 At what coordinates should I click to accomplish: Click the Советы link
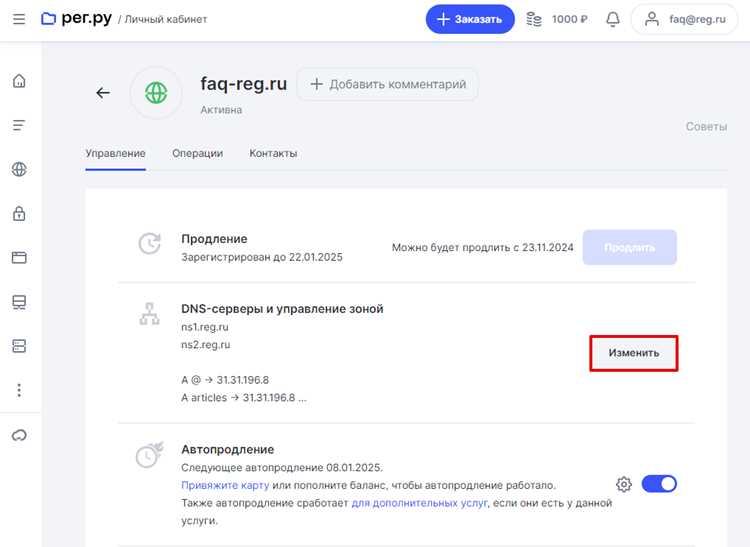pyautogui.click(x=706, y=127)
